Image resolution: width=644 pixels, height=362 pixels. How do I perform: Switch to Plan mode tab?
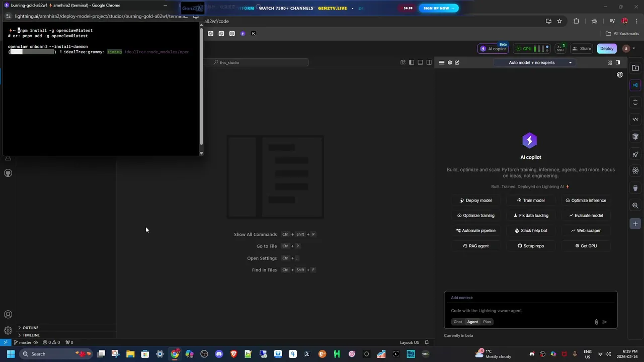coord(487,322)
